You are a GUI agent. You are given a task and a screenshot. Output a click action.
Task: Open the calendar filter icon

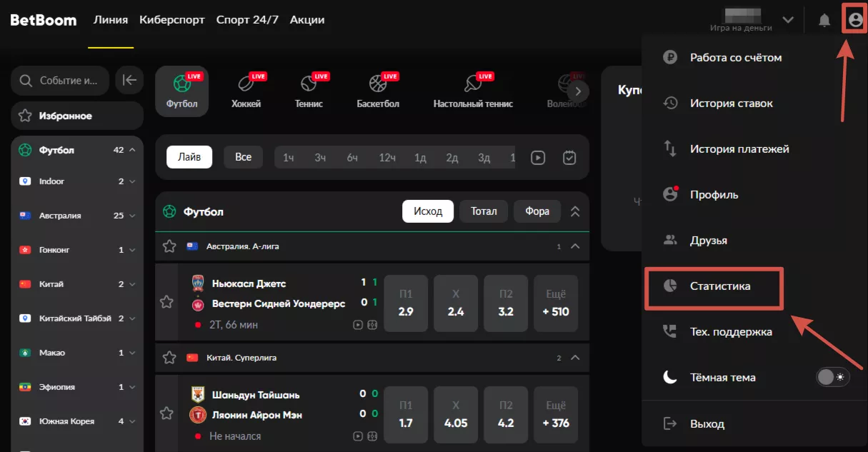(x=569, y=157)
